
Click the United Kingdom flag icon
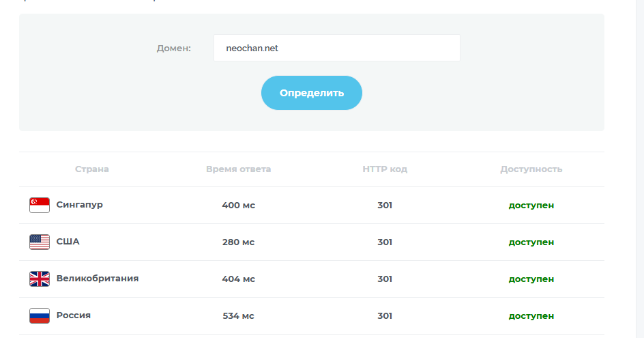click(x=39, y=279)
